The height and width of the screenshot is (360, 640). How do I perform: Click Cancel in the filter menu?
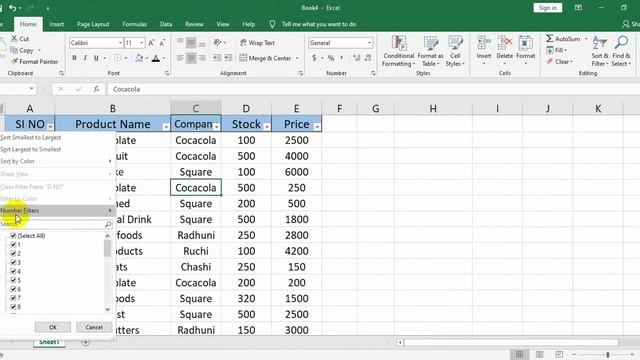94,327
